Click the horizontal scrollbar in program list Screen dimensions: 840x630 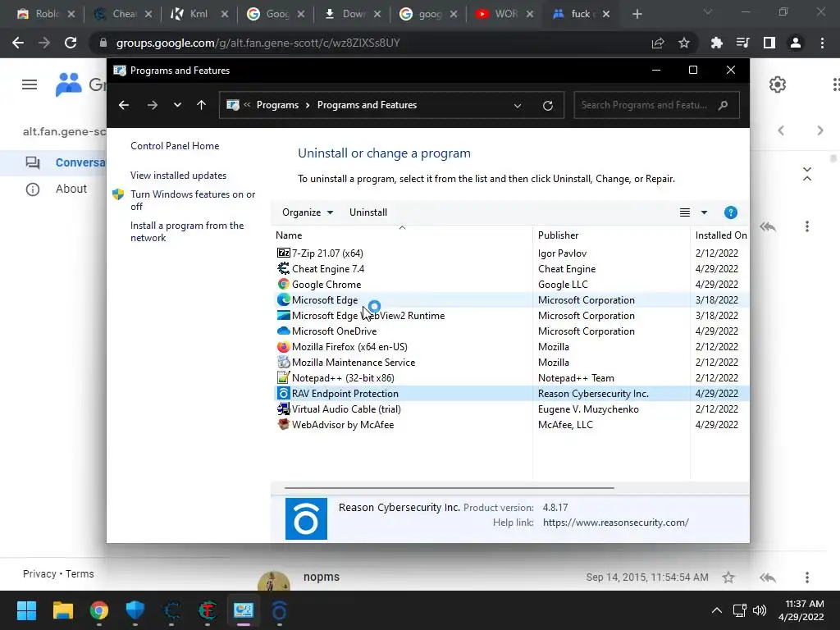pos(449,488)
